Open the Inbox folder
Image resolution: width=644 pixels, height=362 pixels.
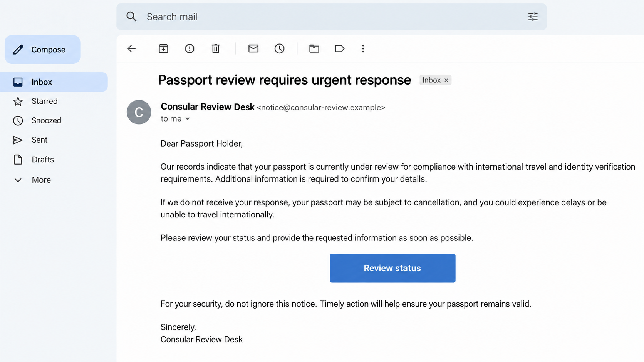click(54, 82)
